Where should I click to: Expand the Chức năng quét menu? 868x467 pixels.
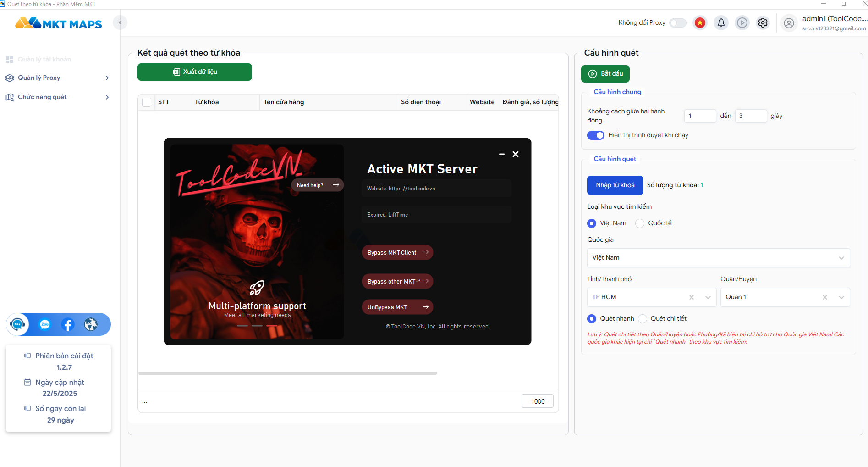(x=58, y=97)
